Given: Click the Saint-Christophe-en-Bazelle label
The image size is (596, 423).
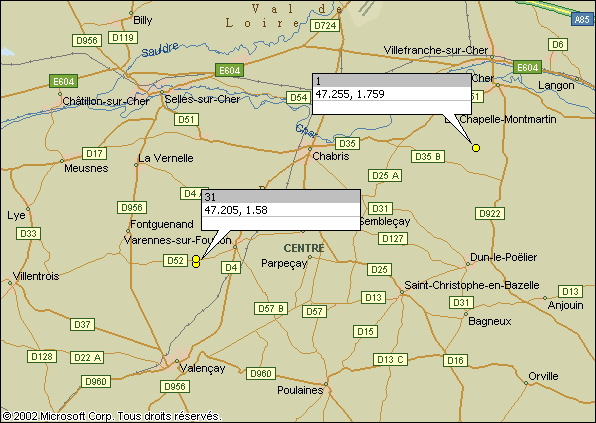Looking at the screenshot, I should 472,285.
